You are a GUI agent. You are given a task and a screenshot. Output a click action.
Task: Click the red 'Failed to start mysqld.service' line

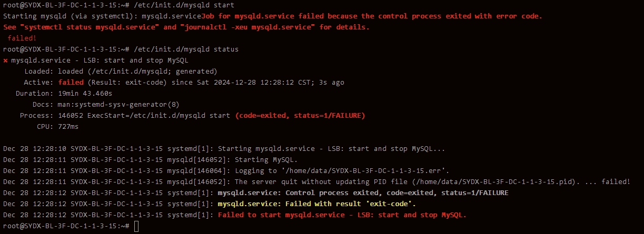[342, 215]
